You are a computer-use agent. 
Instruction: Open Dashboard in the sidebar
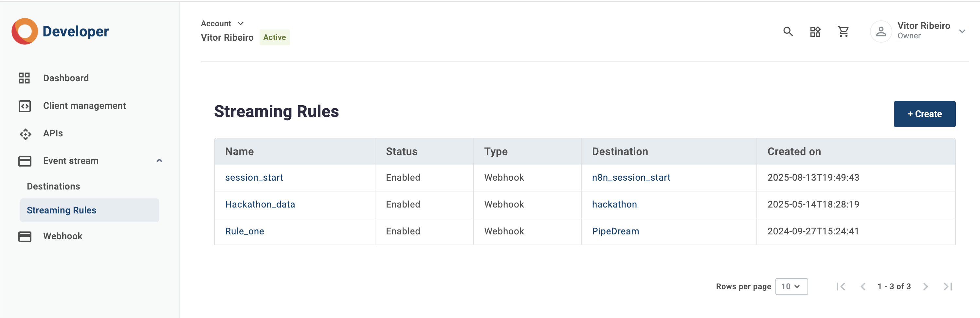click(66, 78)
